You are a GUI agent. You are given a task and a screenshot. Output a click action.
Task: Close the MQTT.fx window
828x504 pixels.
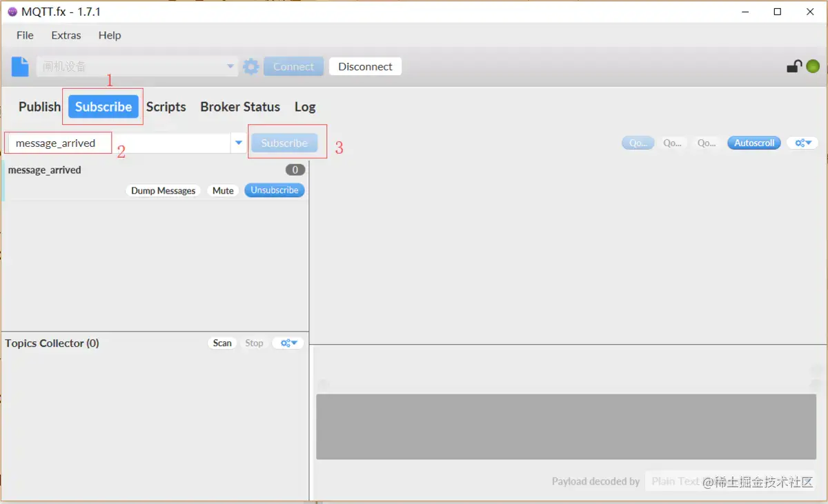click(x=810, y=12)
